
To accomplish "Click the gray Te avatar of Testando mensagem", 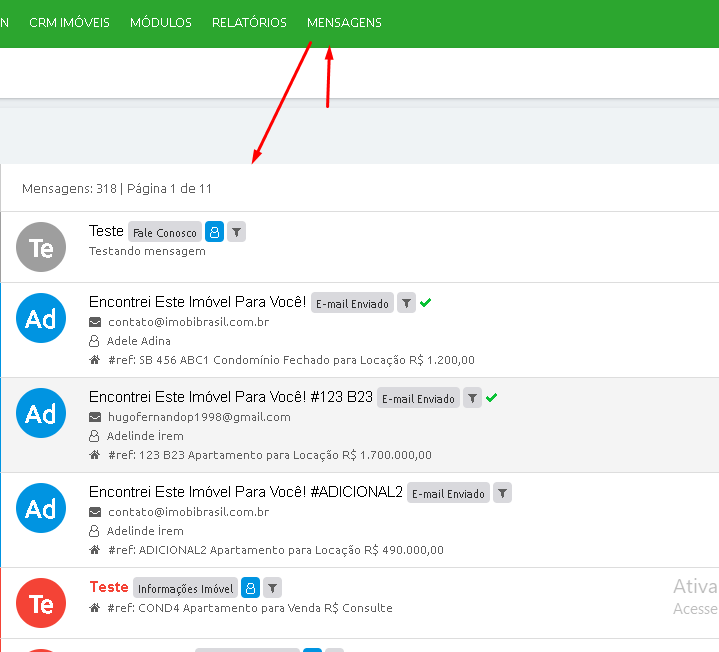I will pyautogui.click(x=41, y=247).
